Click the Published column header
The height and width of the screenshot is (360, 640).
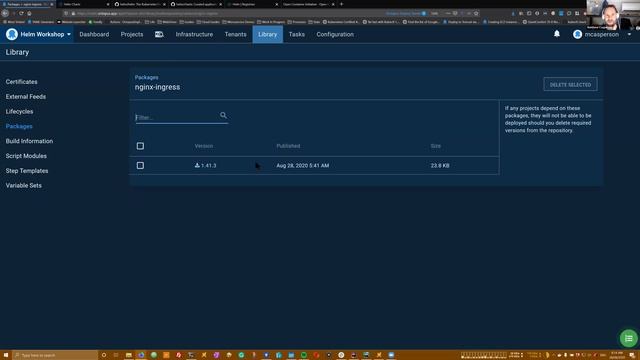(288, 146)
